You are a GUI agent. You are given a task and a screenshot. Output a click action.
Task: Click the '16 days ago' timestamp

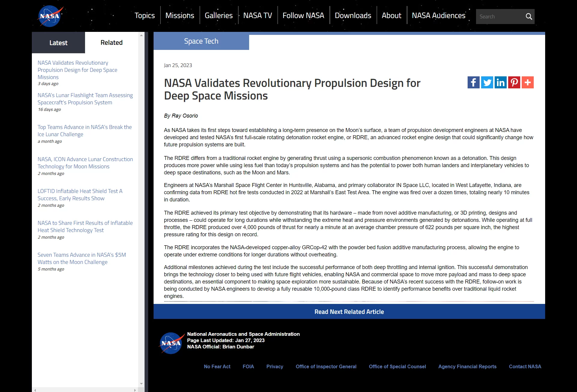(x=49, y=109)
